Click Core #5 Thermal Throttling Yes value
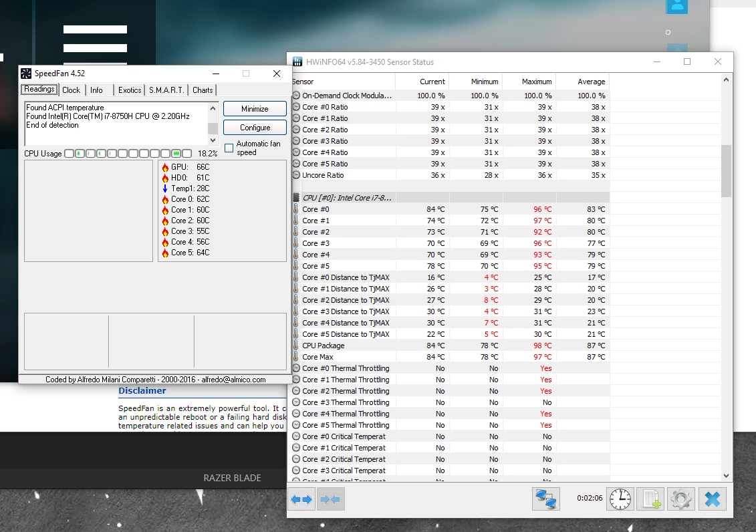The image size is (756, 532). click(546, 425)
